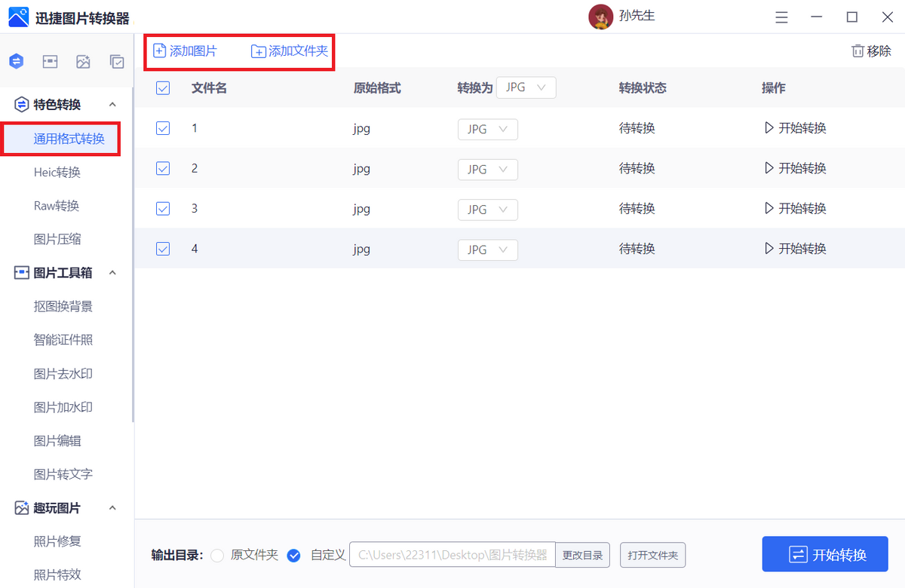The width and height of the screenshot is (905, 588).
Task: Open the format dropdown for file 3
Action: 487,209
